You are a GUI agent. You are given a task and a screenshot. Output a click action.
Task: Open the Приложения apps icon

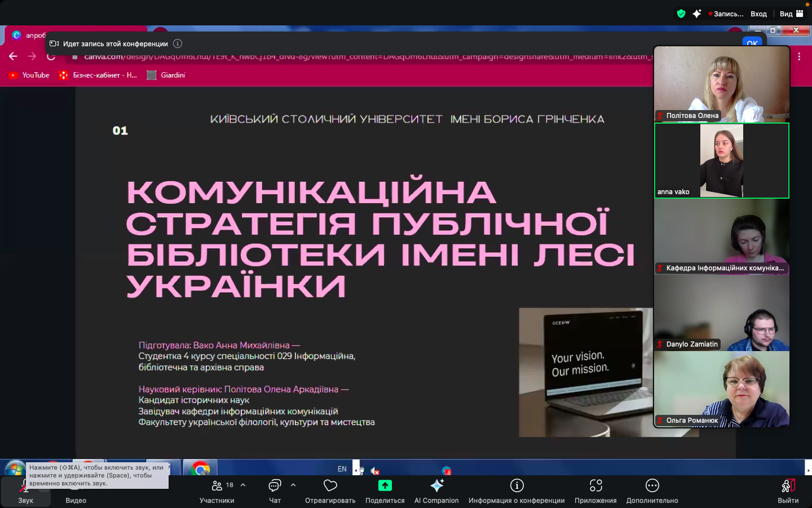point(595,486)
